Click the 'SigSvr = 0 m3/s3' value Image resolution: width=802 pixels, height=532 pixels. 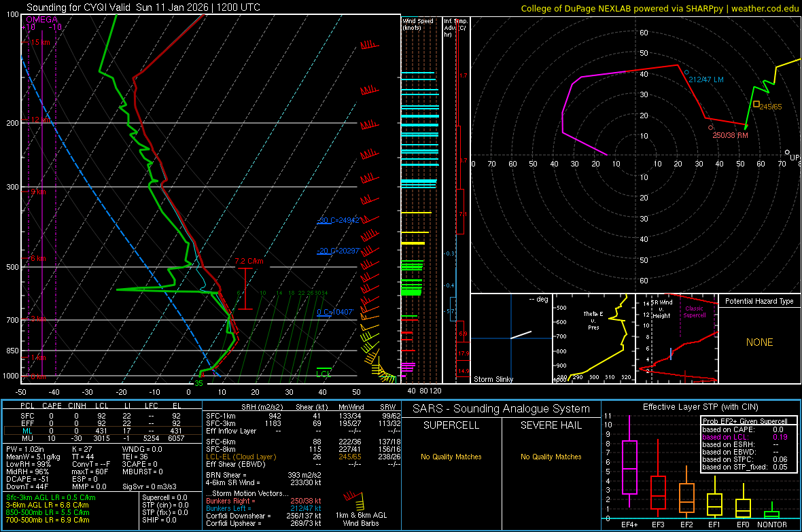[150, 486]
